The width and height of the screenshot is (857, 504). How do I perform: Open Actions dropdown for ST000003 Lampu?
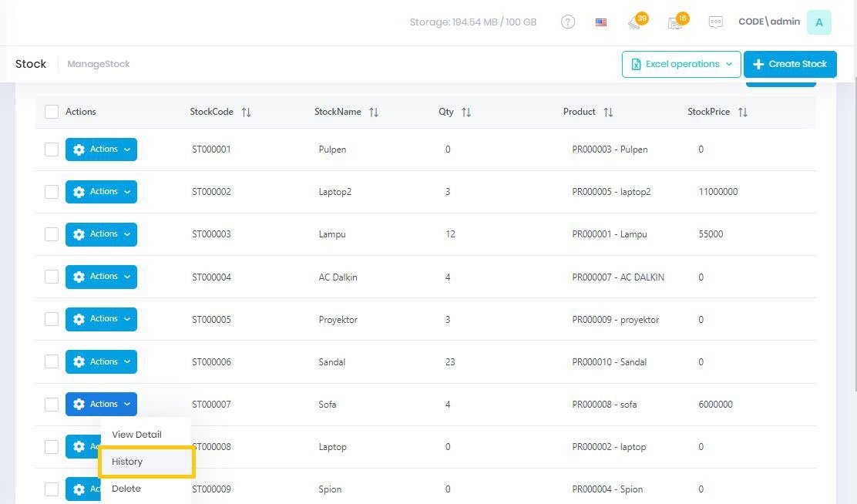point(101,234)
